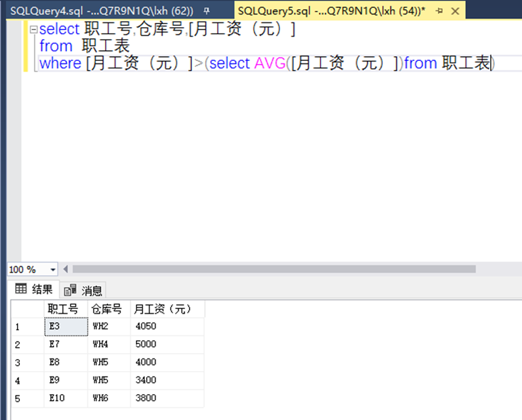
Task: Switch to the SQLQuery4.sql tab
Action: (x=101, y=11)
